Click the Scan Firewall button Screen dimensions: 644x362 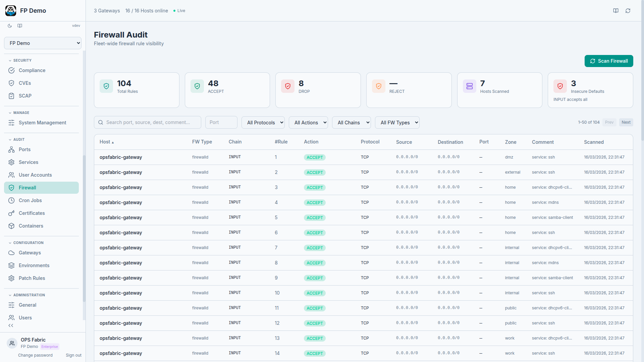pyautogui.click(x=609, y=61)
